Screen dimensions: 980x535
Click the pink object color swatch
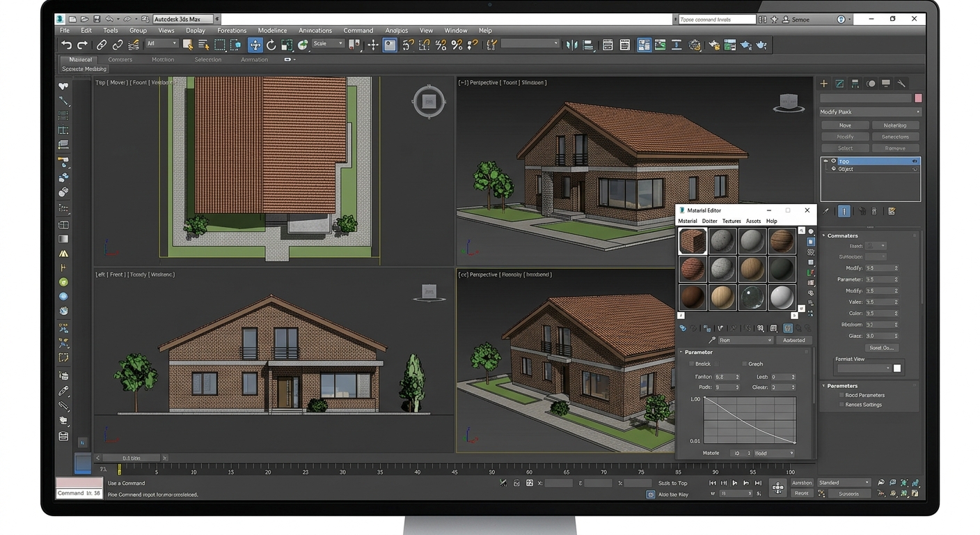tap(918, 98)
